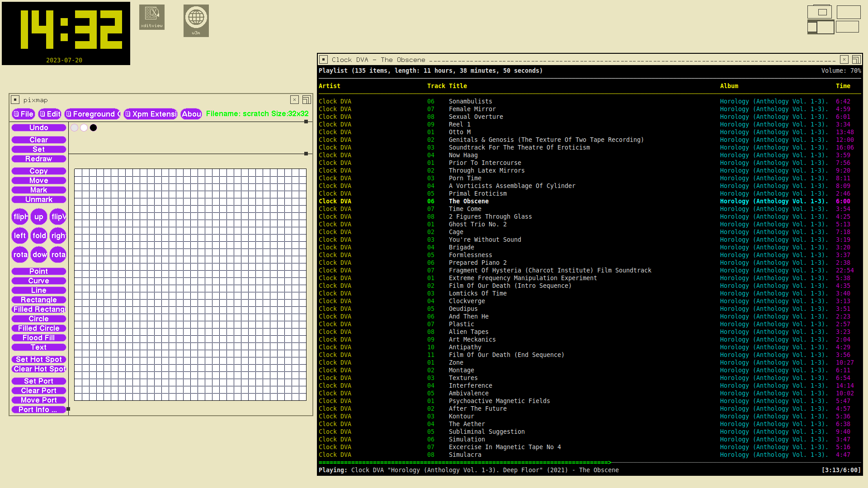Click the 14:32 desktop clock

66,33
